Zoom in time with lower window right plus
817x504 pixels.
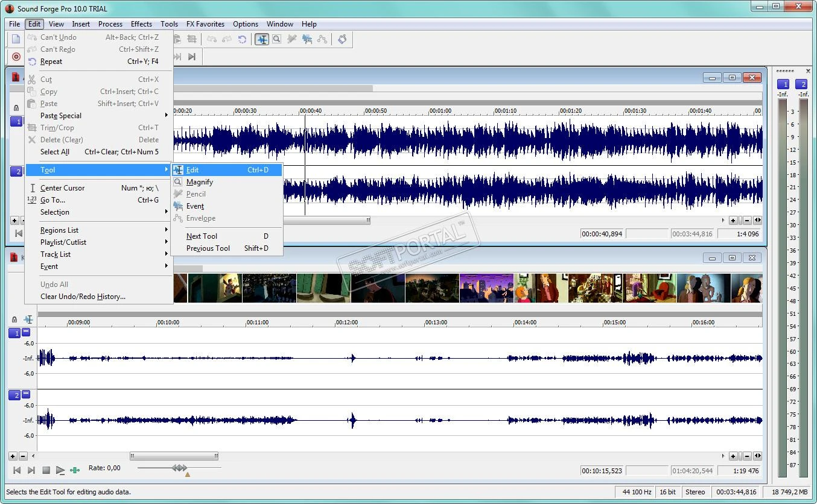pos(733,456)
